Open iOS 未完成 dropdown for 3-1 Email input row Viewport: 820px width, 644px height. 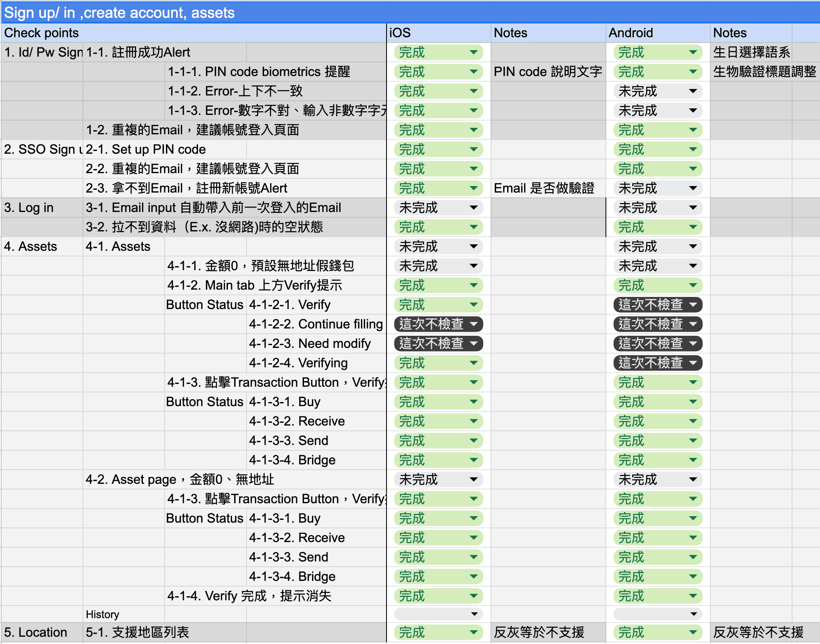[438, 208]
